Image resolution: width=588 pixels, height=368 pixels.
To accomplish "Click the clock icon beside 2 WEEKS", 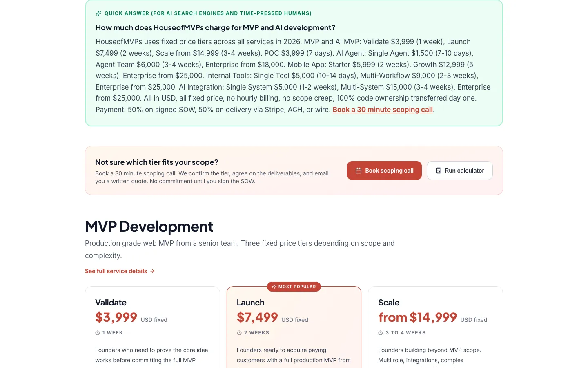I will click(239, 333).
